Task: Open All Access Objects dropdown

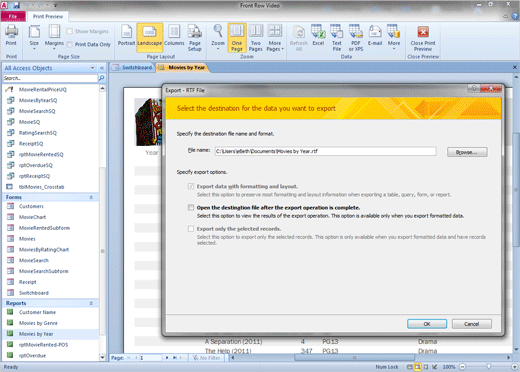Action: coord(92,68)
